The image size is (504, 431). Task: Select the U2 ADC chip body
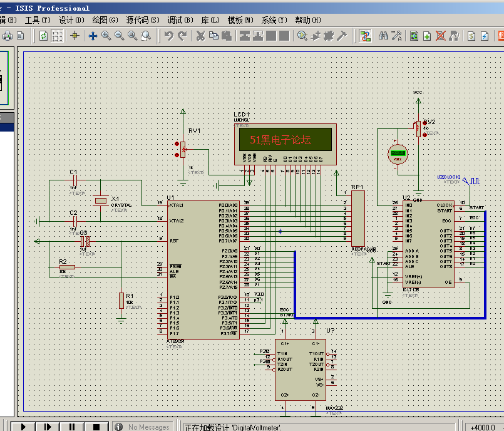tap(428, 244)
